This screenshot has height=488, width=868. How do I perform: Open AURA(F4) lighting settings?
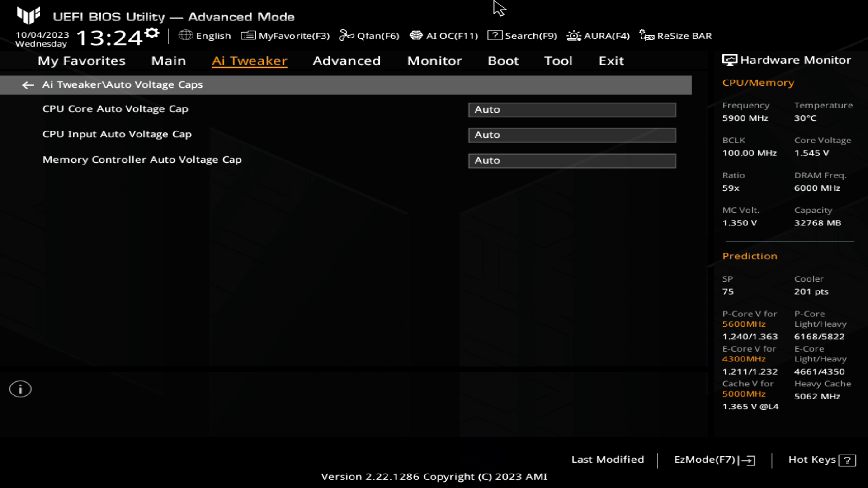(x=598, y=36)
